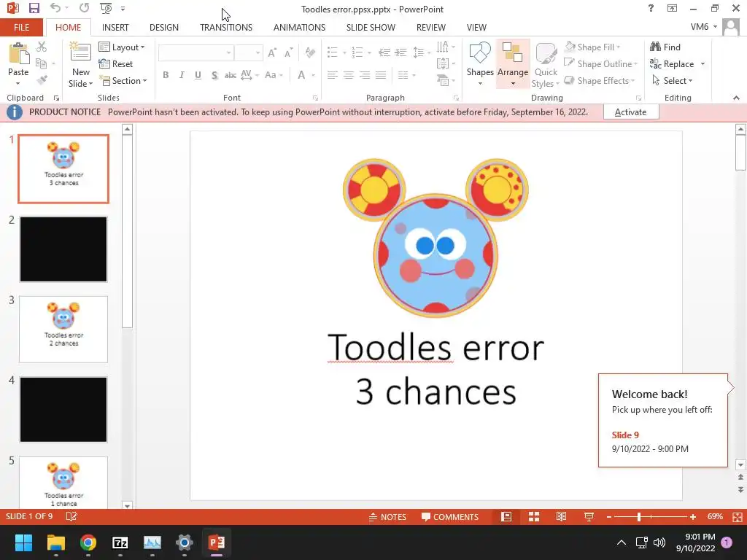Toggle Underline formatting
This screenshot has width=747, height=560.
click(198, 75)
